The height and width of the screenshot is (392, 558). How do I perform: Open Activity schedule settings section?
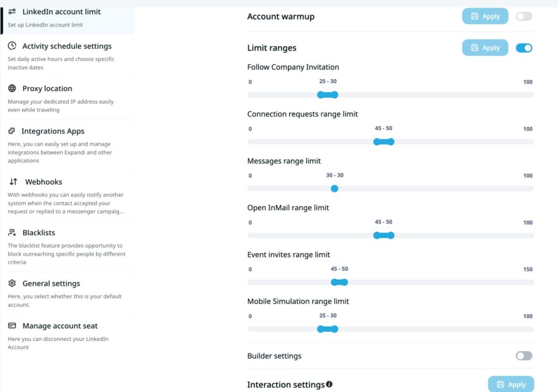pyautogui.click(x=66, y=46)
